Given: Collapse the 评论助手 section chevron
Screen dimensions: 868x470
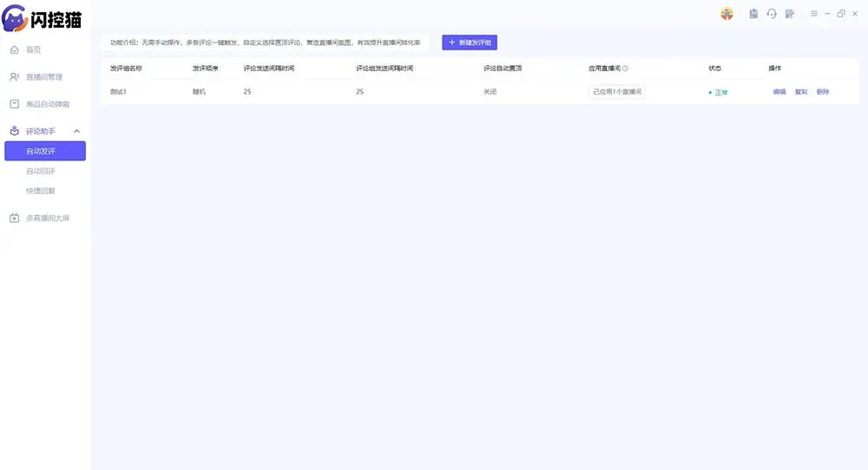Looking at the screenshot, I should point(77,131).
